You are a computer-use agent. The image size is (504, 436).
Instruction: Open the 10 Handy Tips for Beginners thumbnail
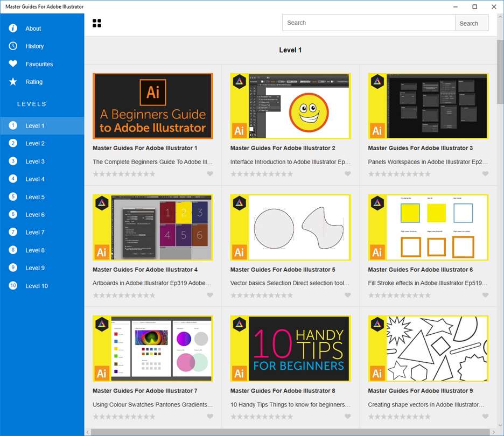point(290,349)
